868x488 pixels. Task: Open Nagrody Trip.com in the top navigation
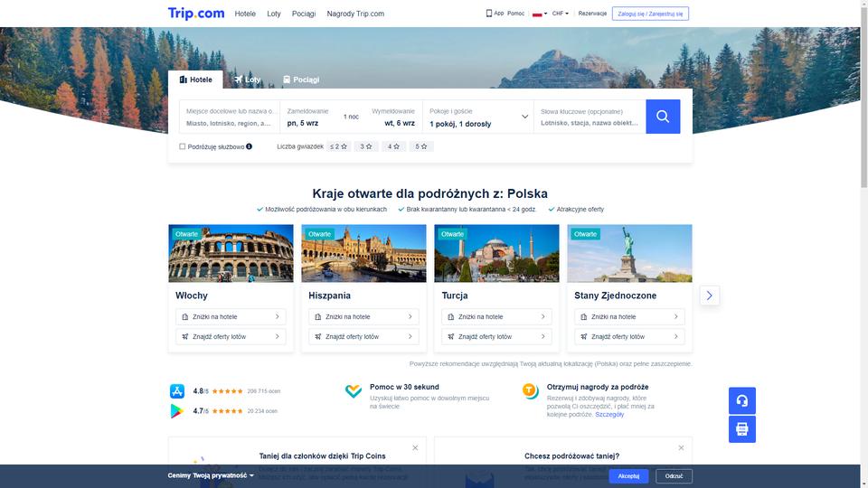(x=355, y=14)
